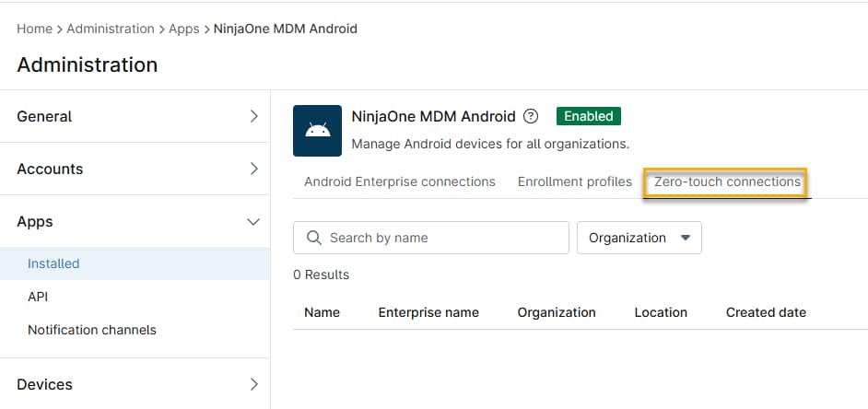Image resolution: width=868 pixels, height=409 pixels.
Task: Open the API sidebar item
Action: (x=38, y=297)
